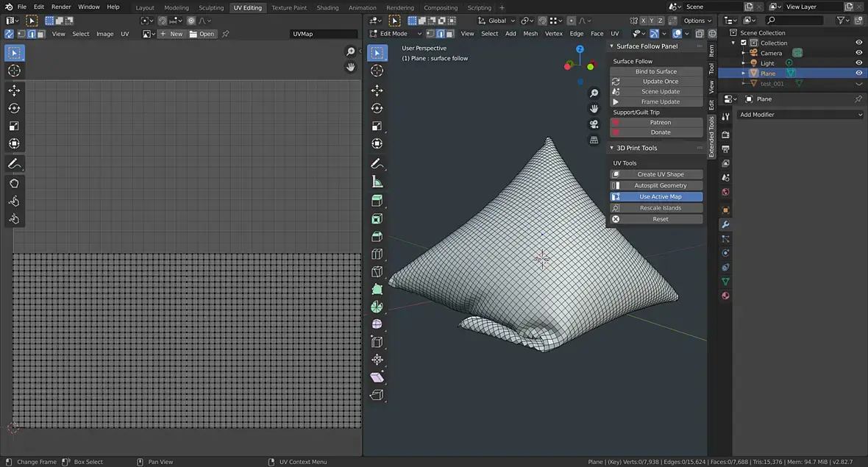Open the Add Modifier dropdown
Screen dimensions: 868x467
[x=800, y=115]
